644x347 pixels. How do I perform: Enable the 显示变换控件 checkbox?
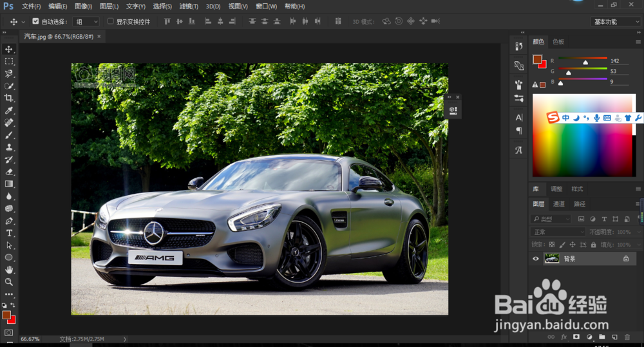110,21
